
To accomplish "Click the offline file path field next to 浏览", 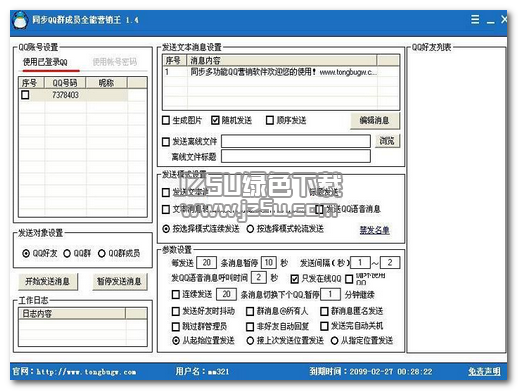I will (x=296, y=141).
